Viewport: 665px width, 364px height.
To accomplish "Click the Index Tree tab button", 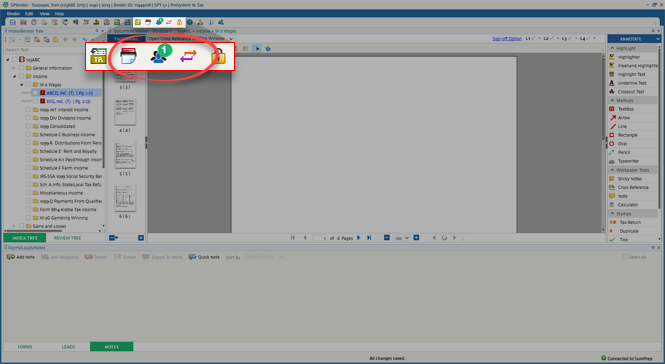I will (25, 238).
